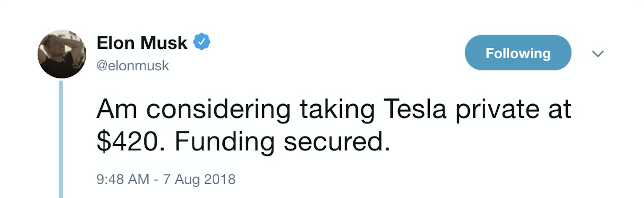Click the word Musk in the display name

[164, 43]
